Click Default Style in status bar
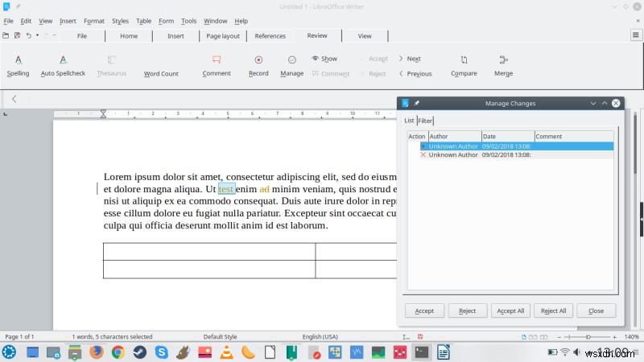Screen dimensions: 644x362 pos(220,336)
